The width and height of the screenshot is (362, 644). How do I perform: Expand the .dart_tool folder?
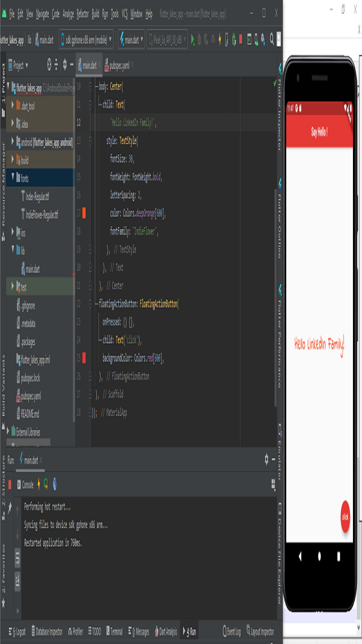pyautogui.click(x=13, y=105)
